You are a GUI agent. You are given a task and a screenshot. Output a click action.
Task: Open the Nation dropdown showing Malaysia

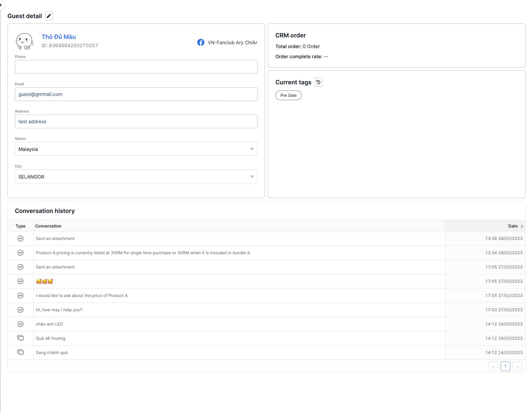136,149
